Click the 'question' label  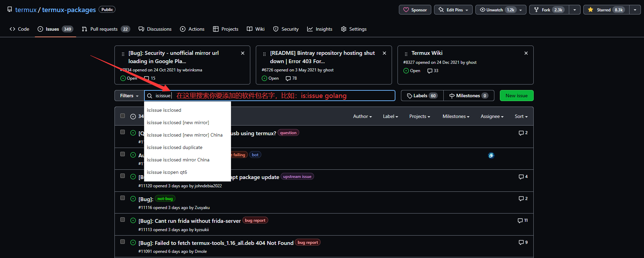click(x=288, y=133)
